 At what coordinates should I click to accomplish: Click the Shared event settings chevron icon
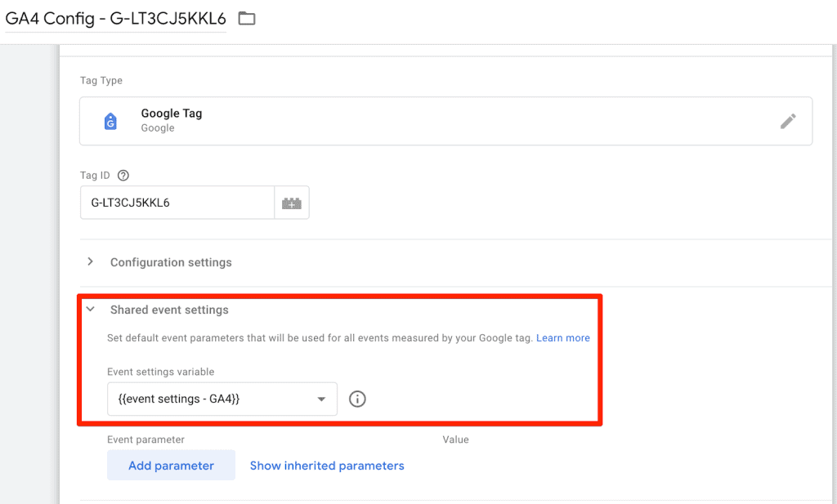(x=90, y=310)
